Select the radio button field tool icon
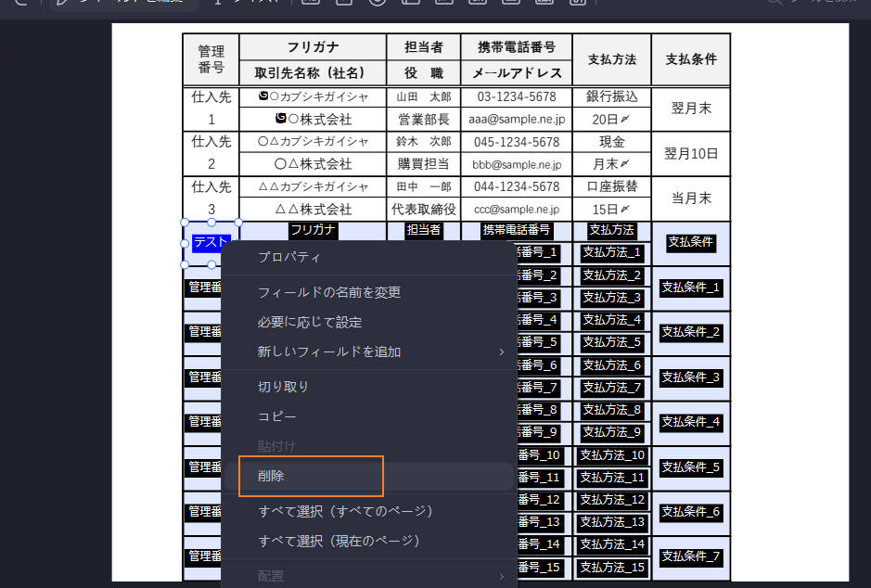The height and width of the screenshot is (588, 871). tap(378, 4)
